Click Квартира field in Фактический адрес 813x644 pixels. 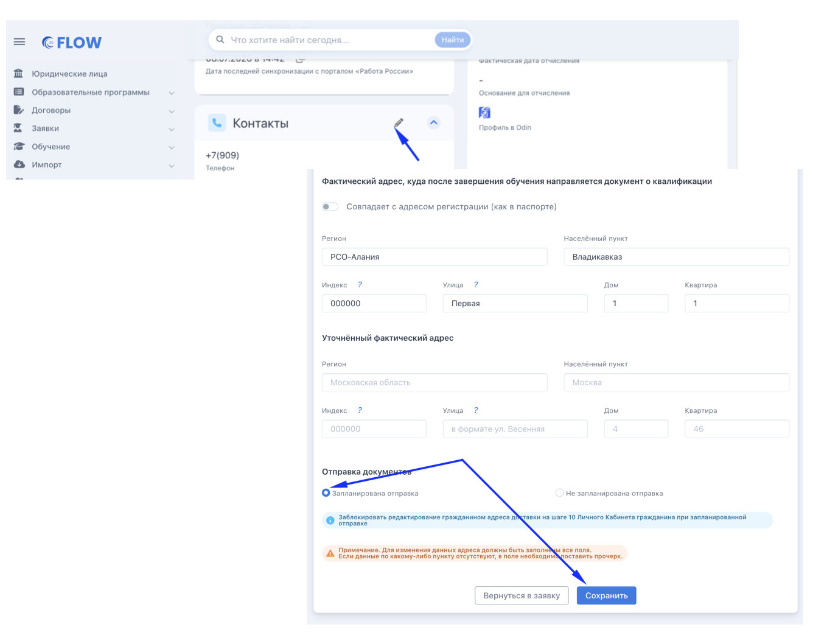[x=737, y=303]
